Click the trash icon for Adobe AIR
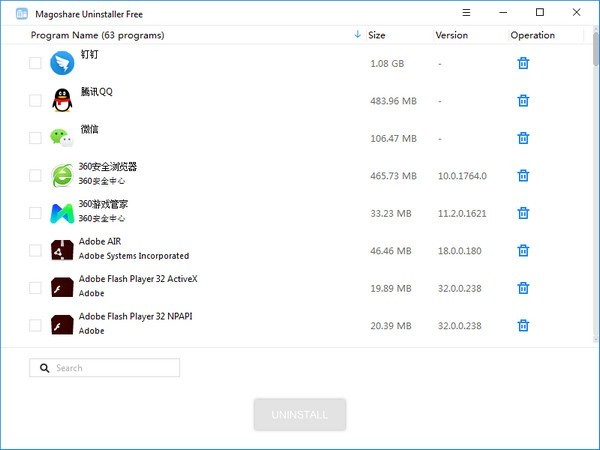Screen dimensions: 600x450 pyautogui.click(x=523, y=251)
